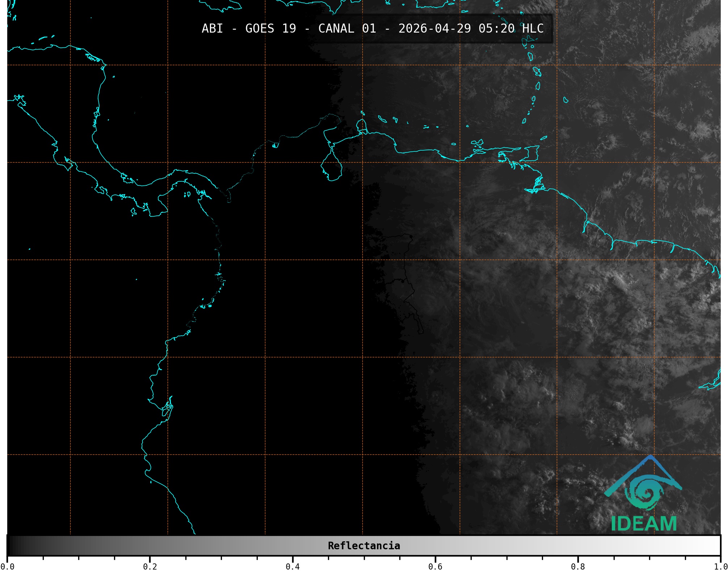Click the 0.8 tick label on the colorbar
This screenshot has height=571, width=728.
click(578, 566)
